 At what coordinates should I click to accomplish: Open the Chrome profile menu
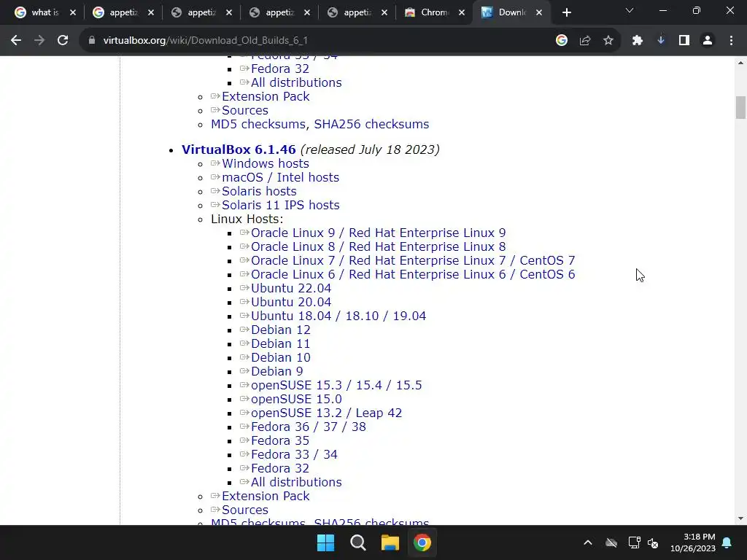click(x=708, y=41)
